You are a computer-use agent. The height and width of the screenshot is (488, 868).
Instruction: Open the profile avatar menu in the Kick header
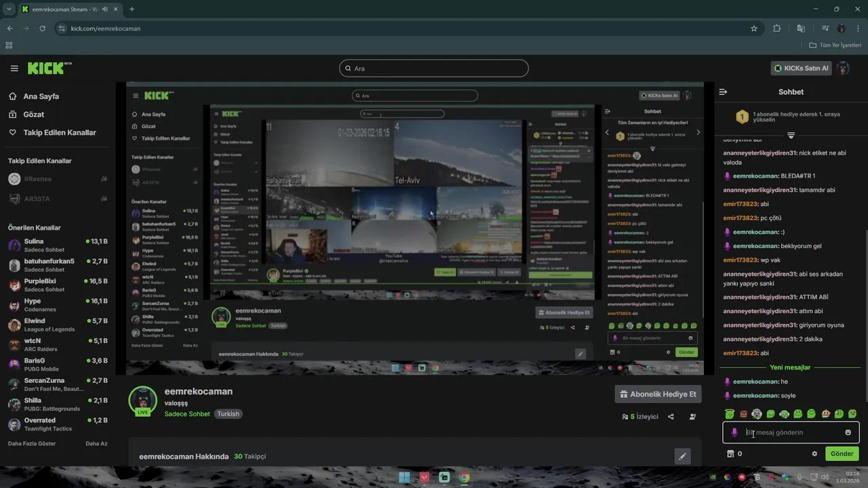(x=843, y=68)
